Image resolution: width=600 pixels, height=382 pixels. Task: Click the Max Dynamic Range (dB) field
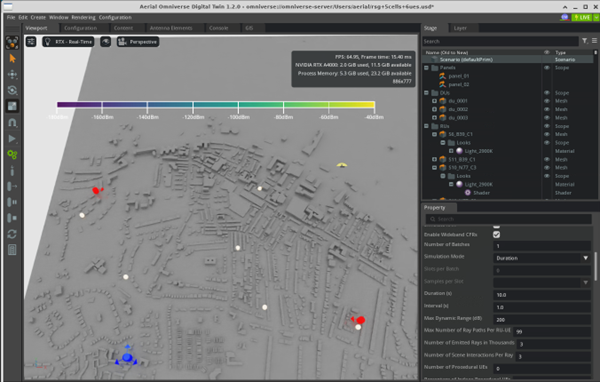pos(542,320)
